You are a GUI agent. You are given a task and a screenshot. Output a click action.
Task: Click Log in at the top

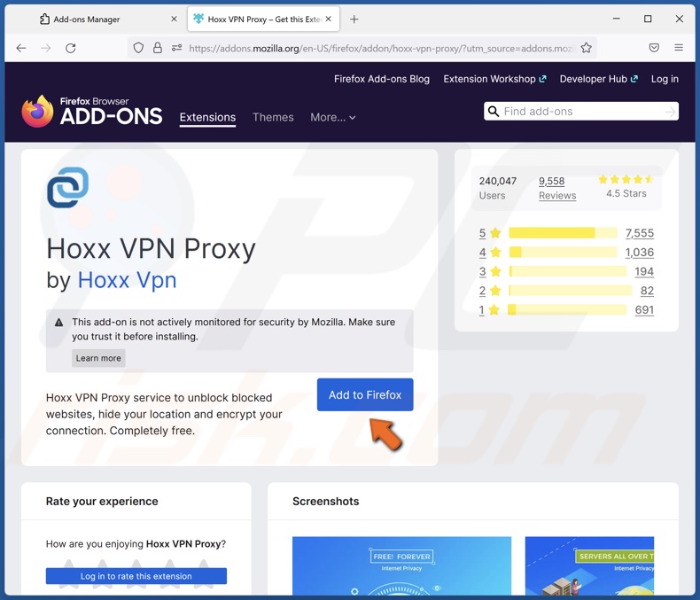point(665,79)
